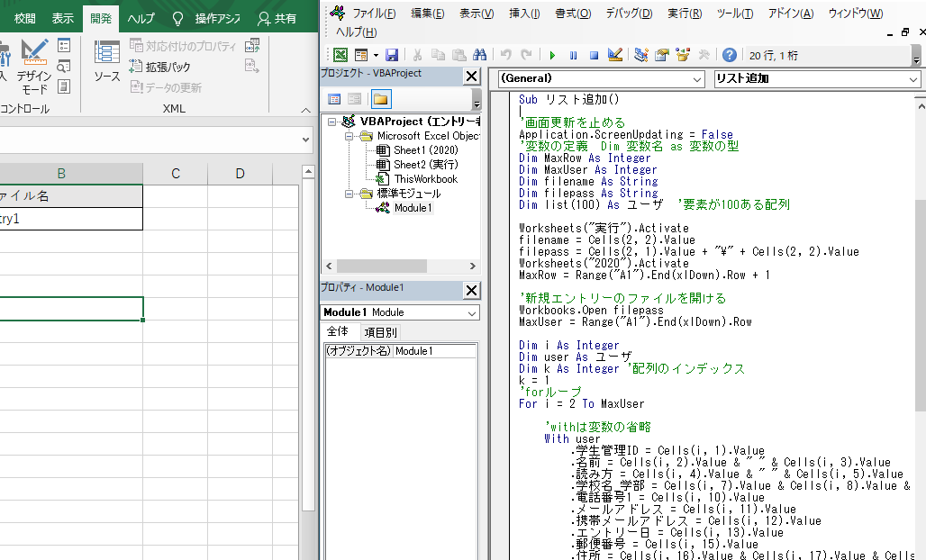
Task: Click the (オブジェクト名) value field Module1
Action: [x=435, y=351]
